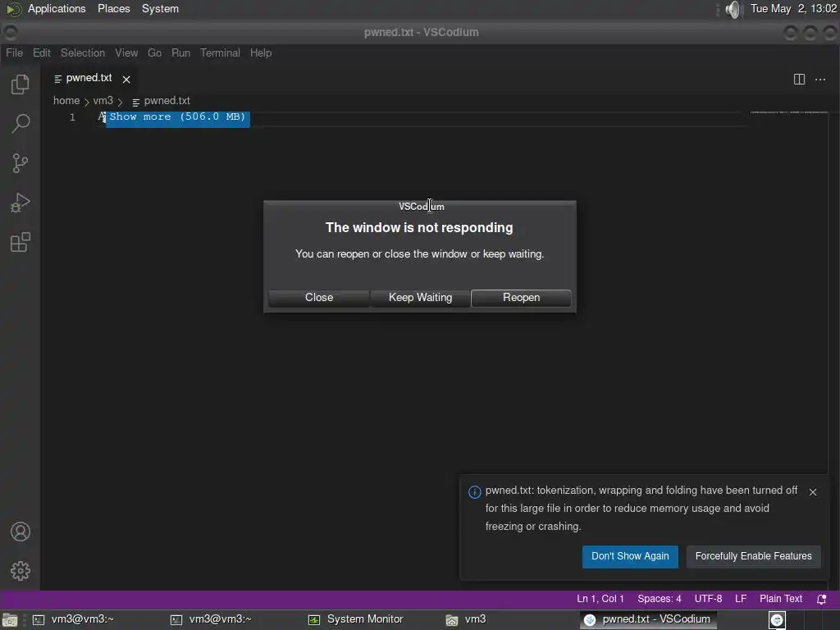
Task: Click Forcefully Enable Features button
Action: (x=753, y=557)
